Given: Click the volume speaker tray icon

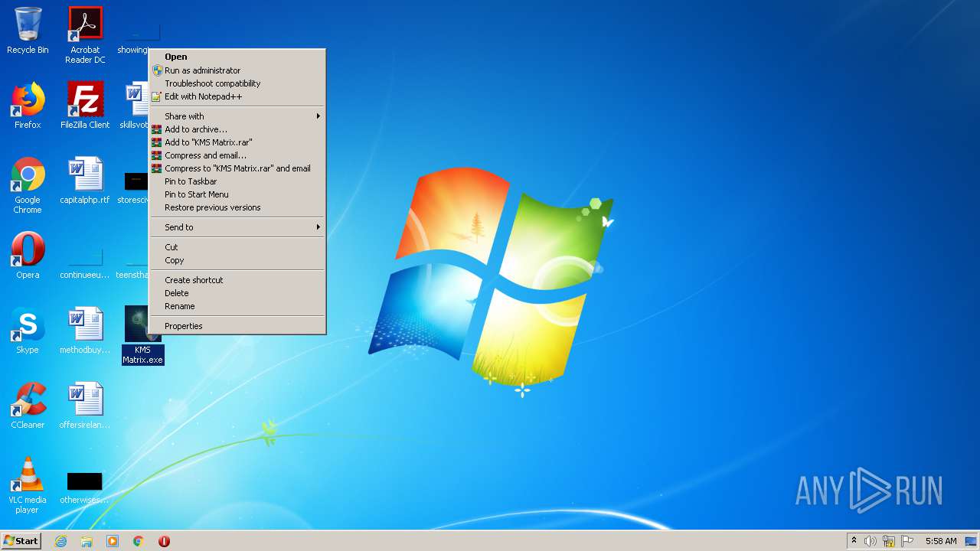Looking at the screenshot, I should click(871, 541).
